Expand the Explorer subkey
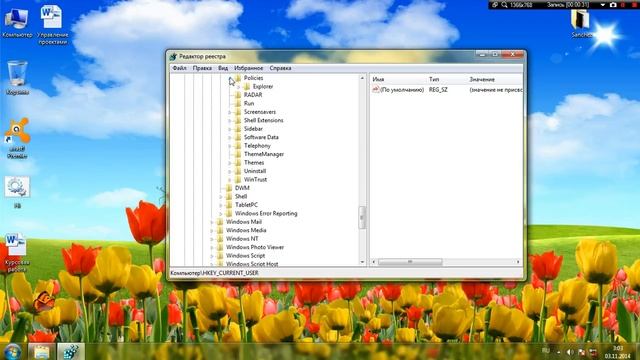Image resolution: width=640 pixels, height=360 pixels. click(x=239, y=87)
